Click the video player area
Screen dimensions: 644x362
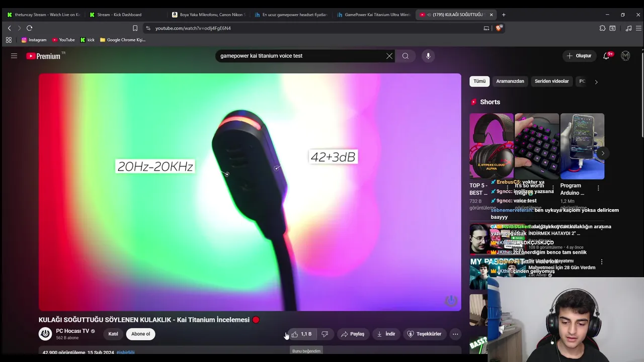tap(250, 192)
